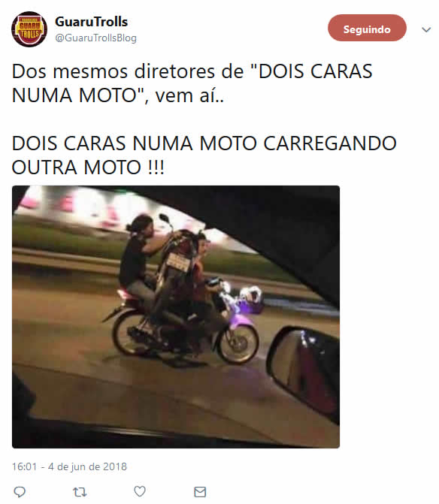The height and width of the screenshot is (504, 439).
Task: Click the 4 de jun de 2018 date
Action: [87, 466]
